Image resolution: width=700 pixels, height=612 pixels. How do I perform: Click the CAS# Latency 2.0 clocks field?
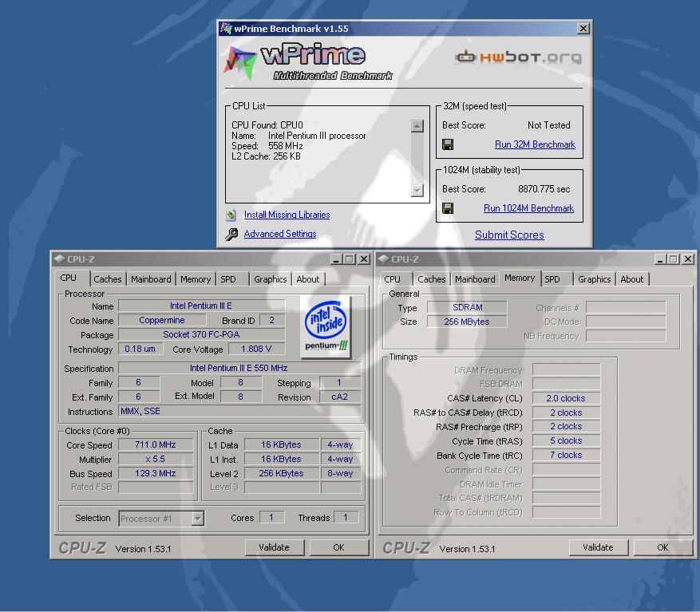566,398
